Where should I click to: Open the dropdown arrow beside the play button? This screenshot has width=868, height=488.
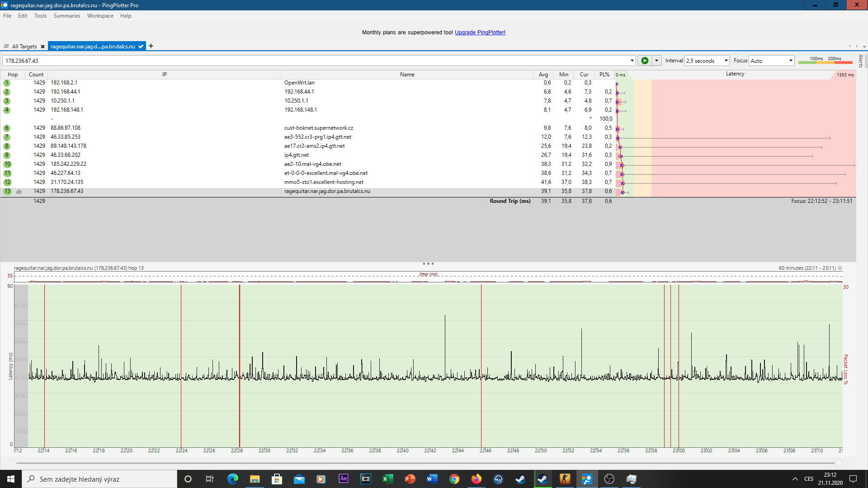click(x=656, y=61)
